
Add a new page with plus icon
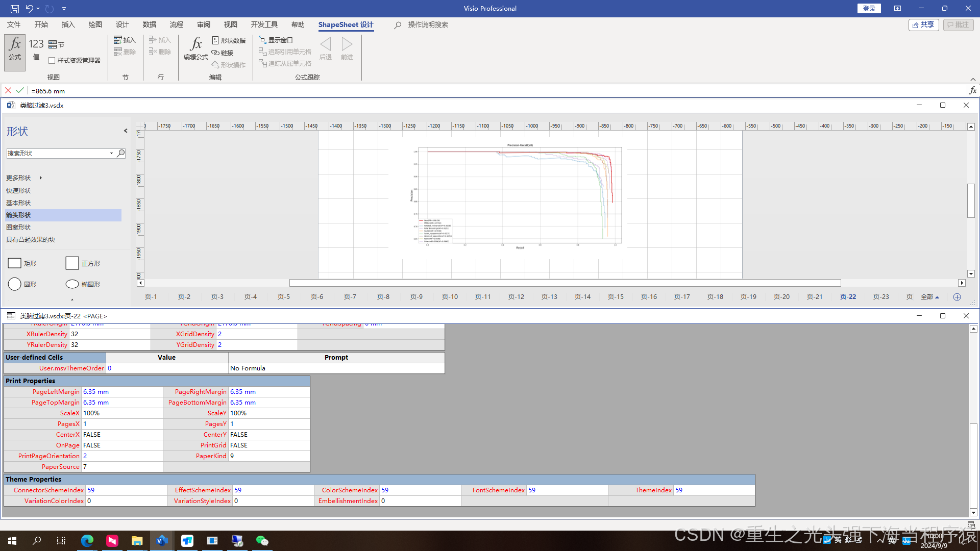click(957, 297)
